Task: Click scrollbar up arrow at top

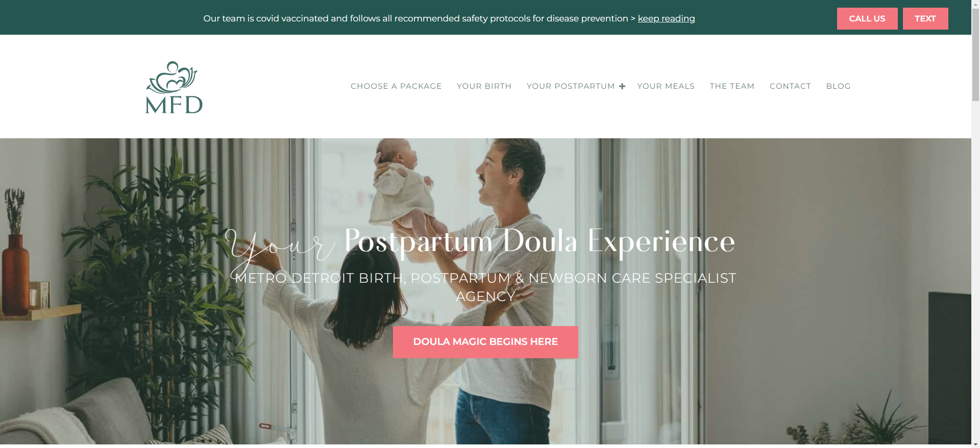Action: 975,3
